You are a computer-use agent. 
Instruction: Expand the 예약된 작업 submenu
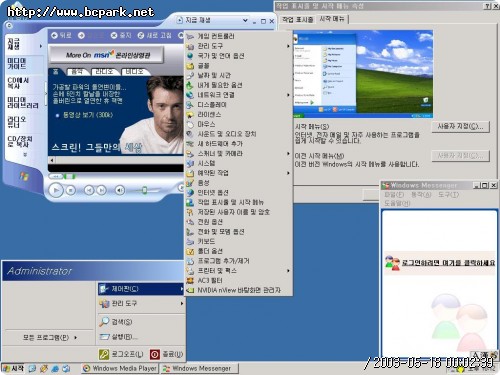(239, 173)
